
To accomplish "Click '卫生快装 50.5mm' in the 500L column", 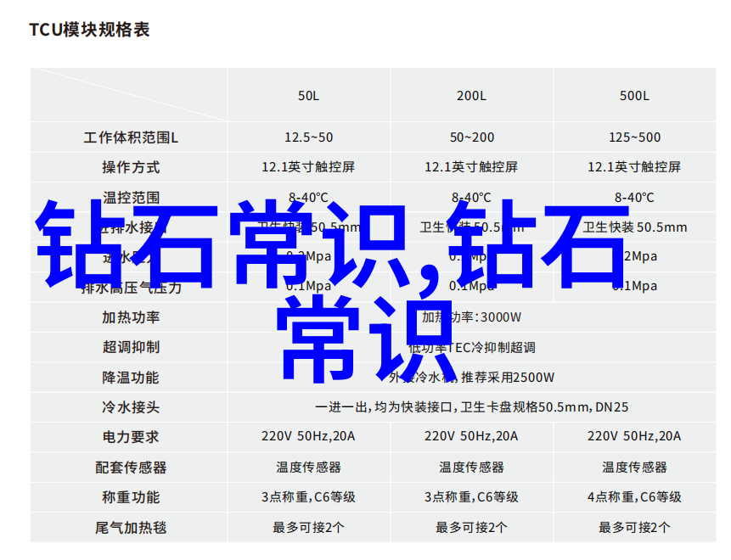I will [x=634, y=227].
